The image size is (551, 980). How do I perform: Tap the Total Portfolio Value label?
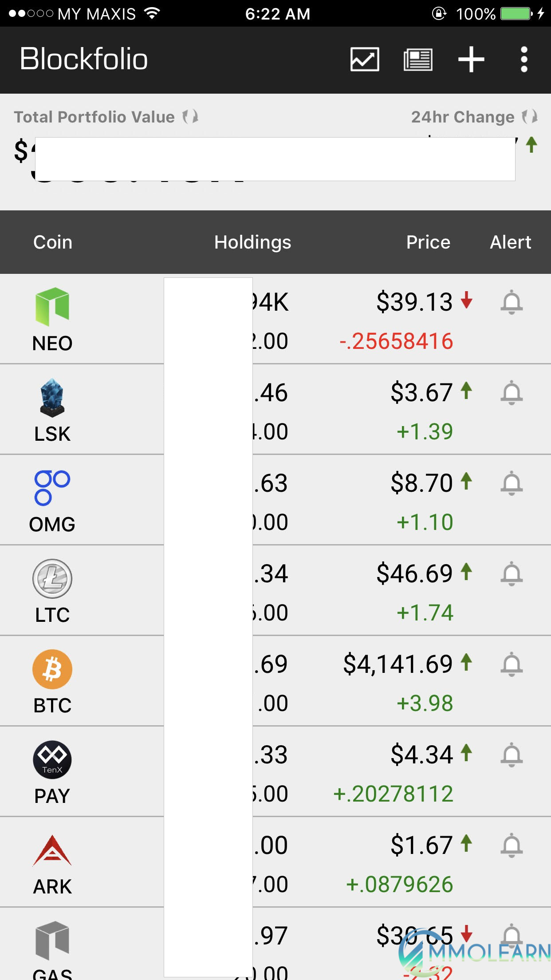(x=94, y=117)
